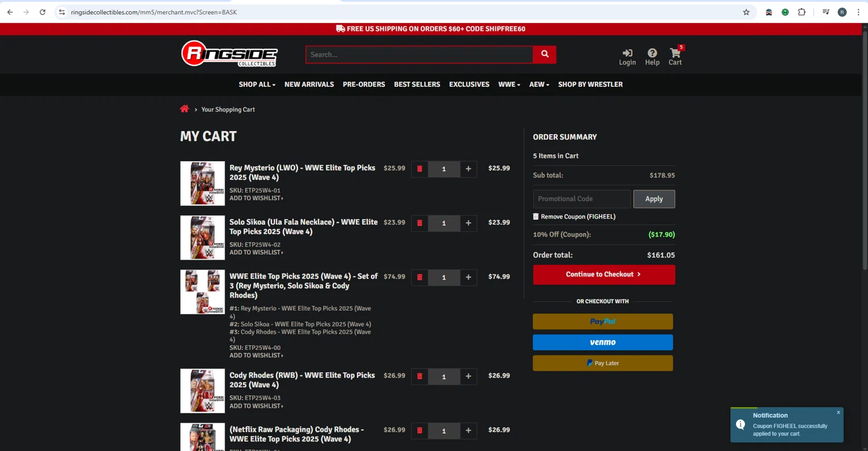The height and width of the screenshot is (451, 868).
Task: Open Chrome's three-dot menu
Action: point(858,12)
